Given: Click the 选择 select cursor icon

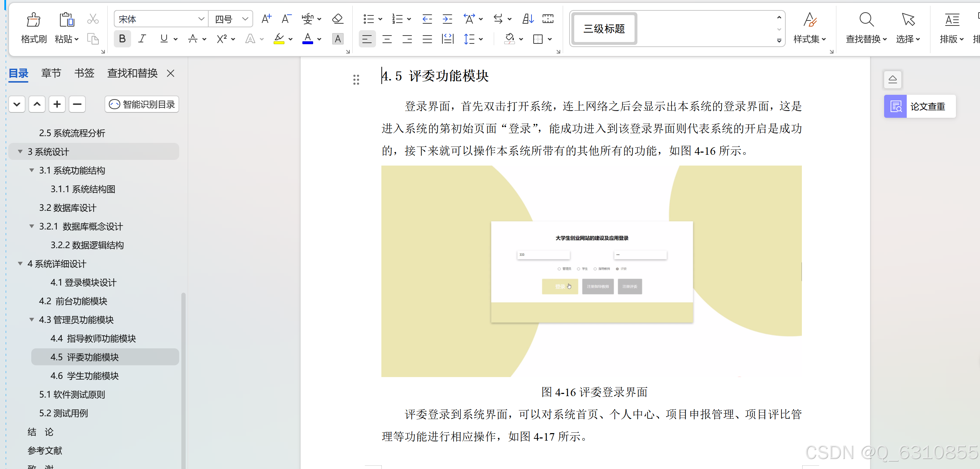Looking at the screenshot, I should tap(908, 19).
